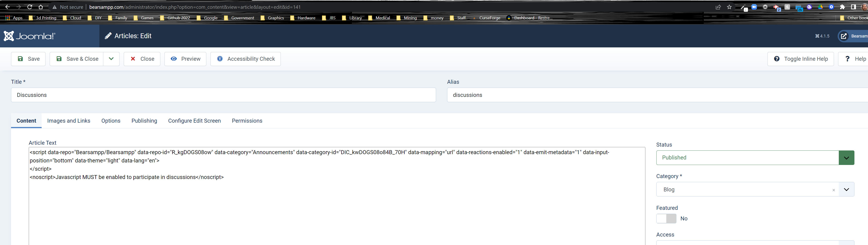Click the Accessibility Check info icon

[220, 59]
